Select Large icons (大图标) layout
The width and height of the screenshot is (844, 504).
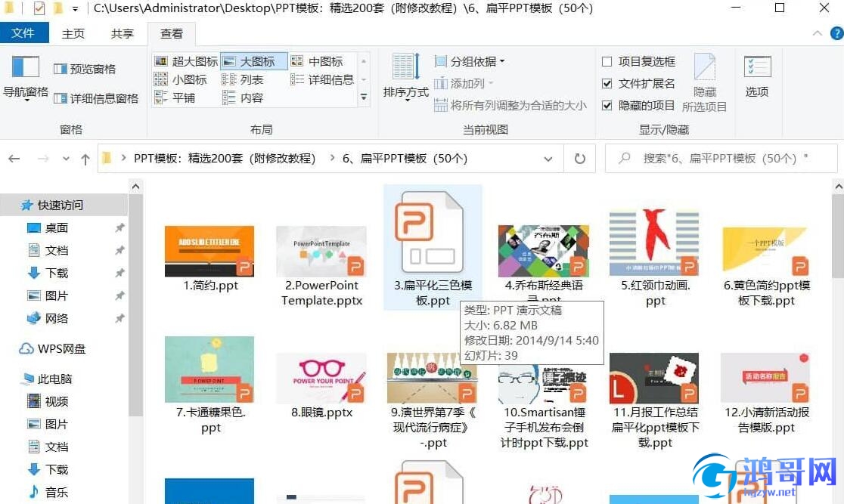pyautogui.click(x=253, y=61)
